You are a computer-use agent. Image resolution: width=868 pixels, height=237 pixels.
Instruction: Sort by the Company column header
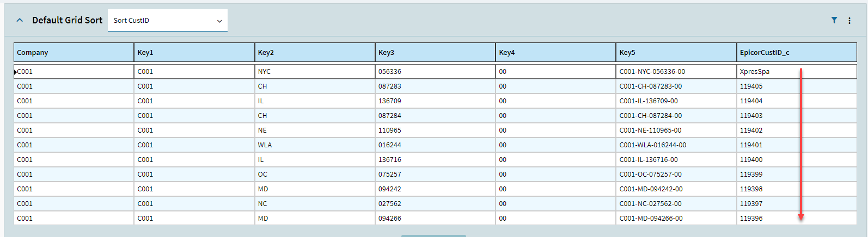coord(74,52)
